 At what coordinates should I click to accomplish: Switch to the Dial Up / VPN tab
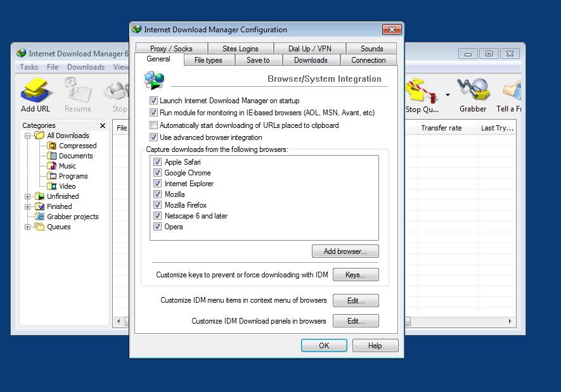pyautogui.click(x=310, y=49)
